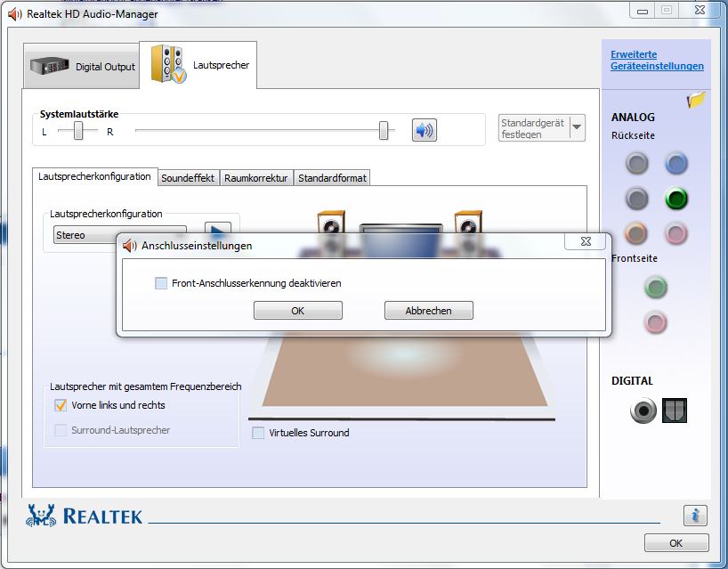
Task: Confirm dialog with OK button
Action: 297,310
